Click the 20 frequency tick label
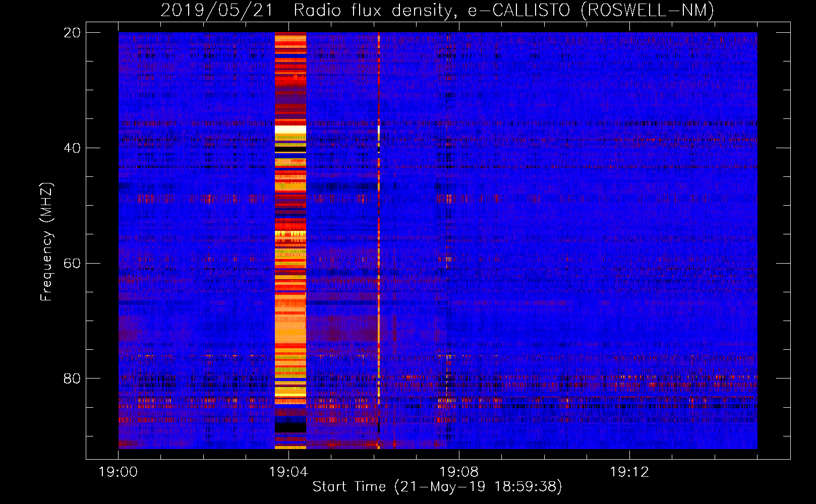The image size is (816, 504). coord(72,33)
